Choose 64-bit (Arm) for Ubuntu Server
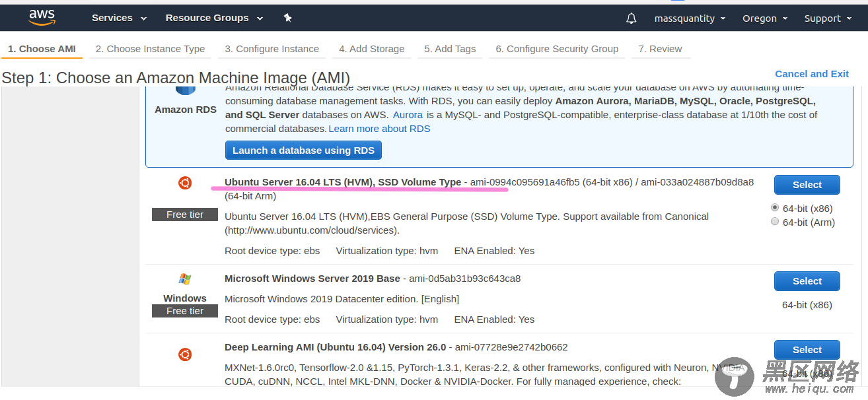 775,222
